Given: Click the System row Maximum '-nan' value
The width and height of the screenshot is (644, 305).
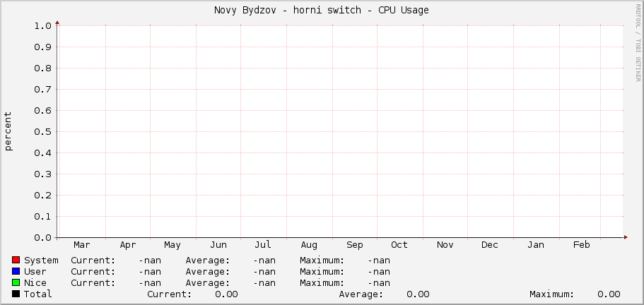Looking at the screenshot, I should pos(379,261).
